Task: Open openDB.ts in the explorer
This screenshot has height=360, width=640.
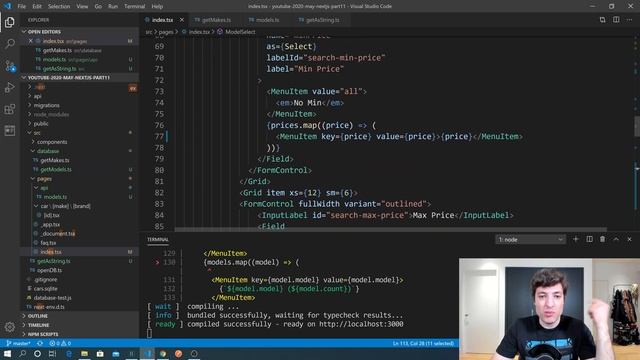Action: coord(49,270)
